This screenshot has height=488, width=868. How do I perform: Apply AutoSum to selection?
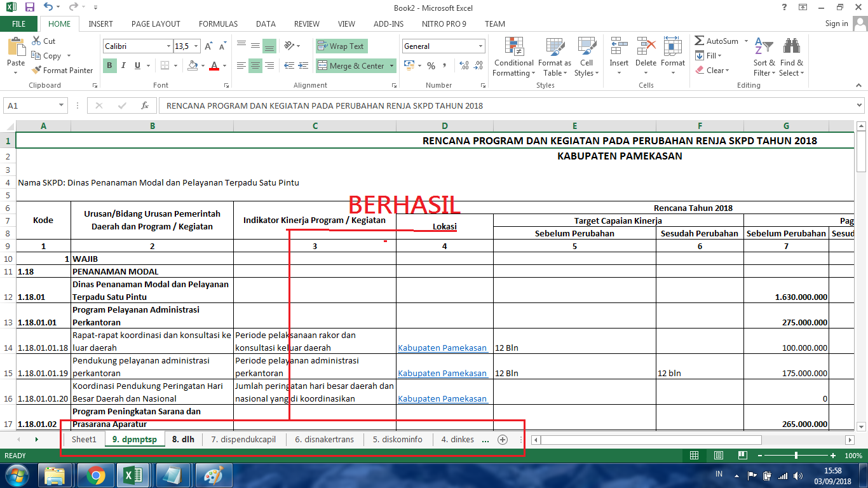click(x=715, y=41)
